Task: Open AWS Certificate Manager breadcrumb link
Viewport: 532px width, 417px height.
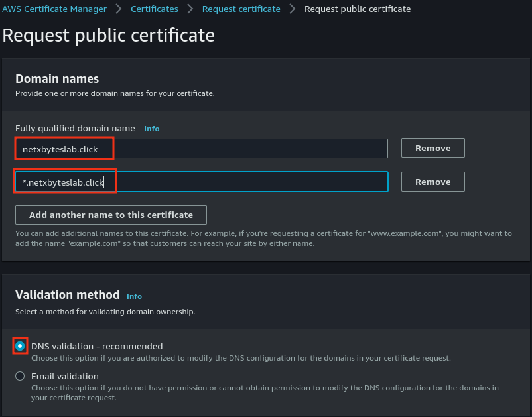Action: tap(54, 9)
